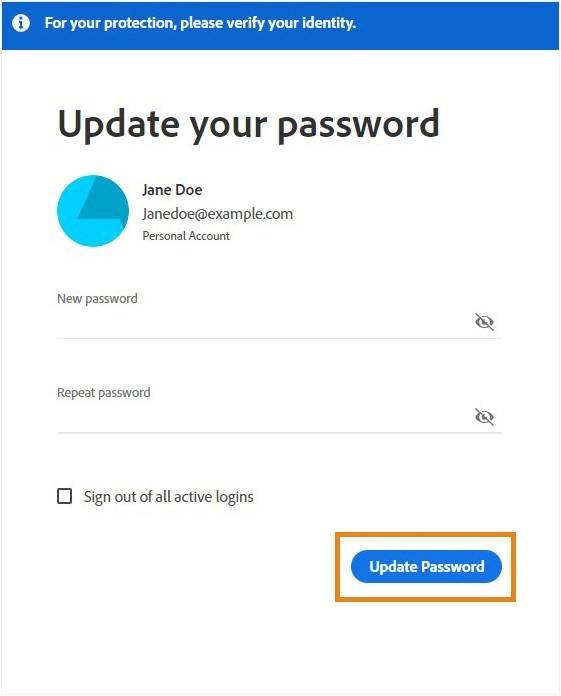Click the Personal Account label
This screenshot has height=696, width=561.
(186, 236)
